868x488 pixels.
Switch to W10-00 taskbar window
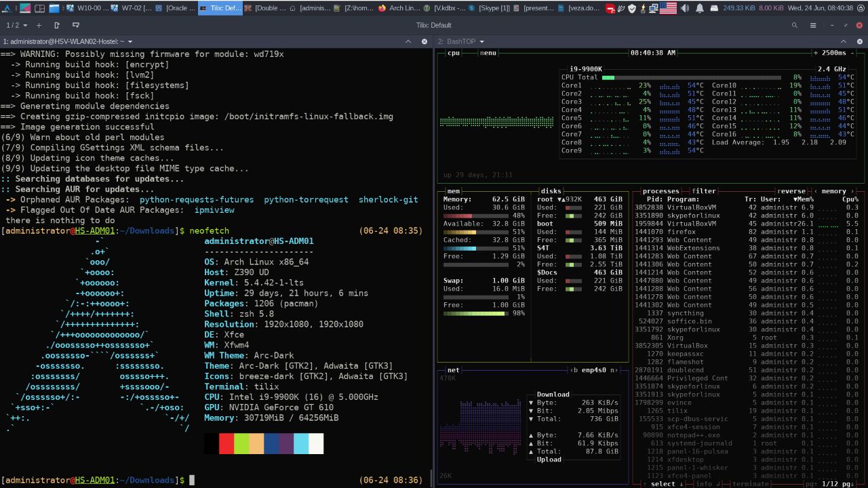pyautogui.click(x=89, y=8)
